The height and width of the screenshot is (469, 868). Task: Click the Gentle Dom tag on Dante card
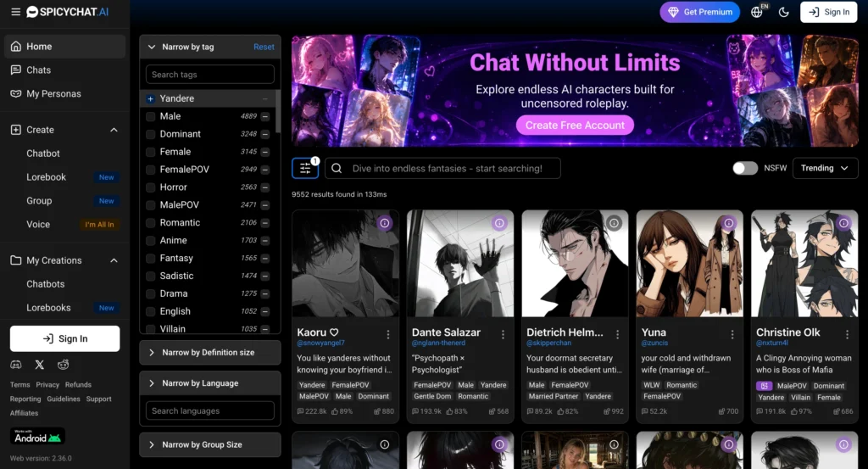(x=432, y=396)
